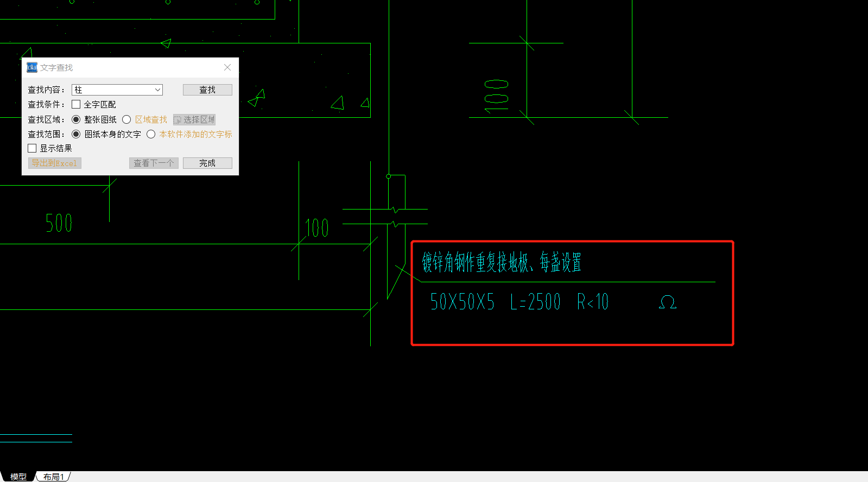
Task: Select the 图纸本身的文字 radio button
Action: pyautogui.click(x=76, y=134)
